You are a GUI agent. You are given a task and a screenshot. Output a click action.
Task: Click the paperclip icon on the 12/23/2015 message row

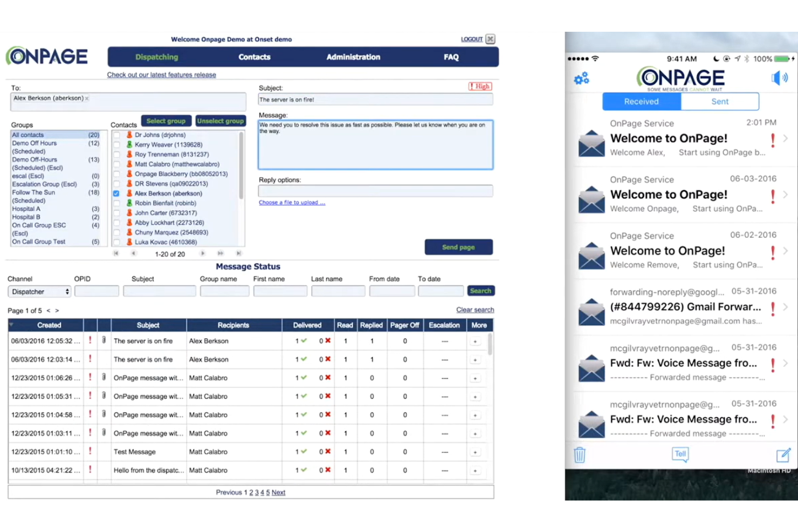click(x=104, y=378)
